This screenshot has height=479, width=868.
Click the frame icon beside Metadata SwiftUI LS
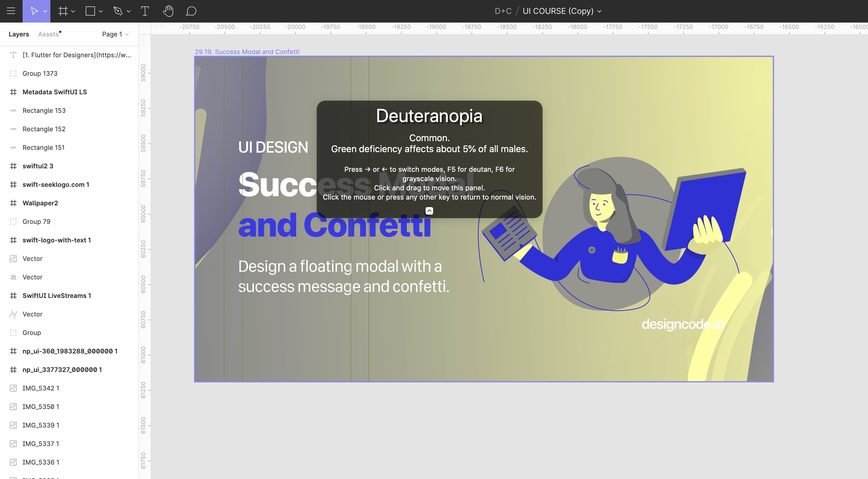pyautogui.click(x=13, y=92)
